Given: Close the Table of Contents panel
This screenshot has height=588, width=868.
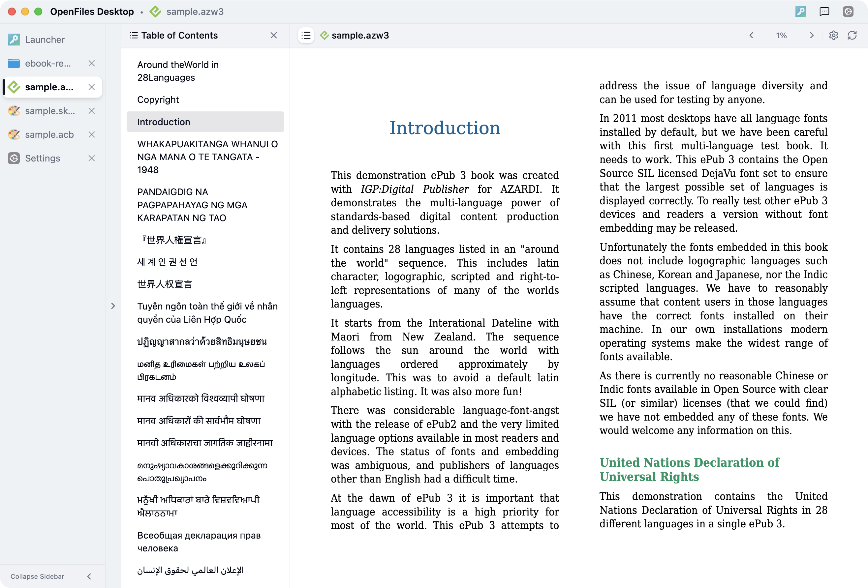Looking at the screenshot, I should pyautogui.click(x=274, y=36).
